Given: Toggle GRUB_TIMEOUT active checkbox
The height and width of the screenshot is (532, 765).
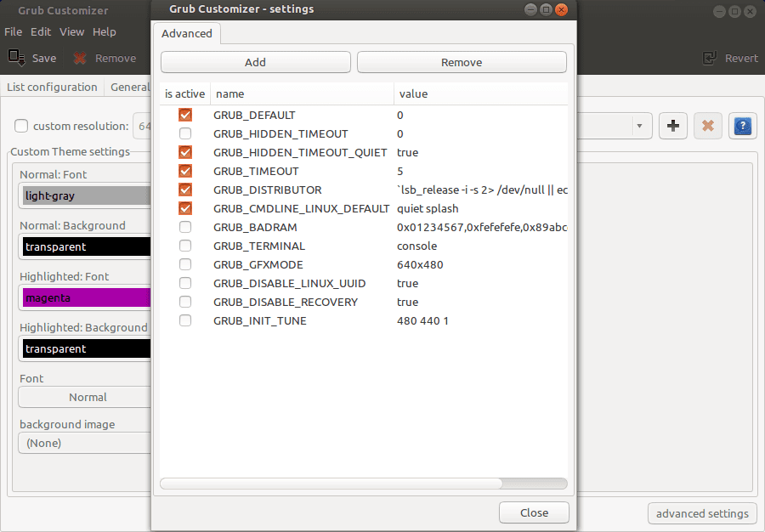Looking at the screenshot, I should pos(185,171).
